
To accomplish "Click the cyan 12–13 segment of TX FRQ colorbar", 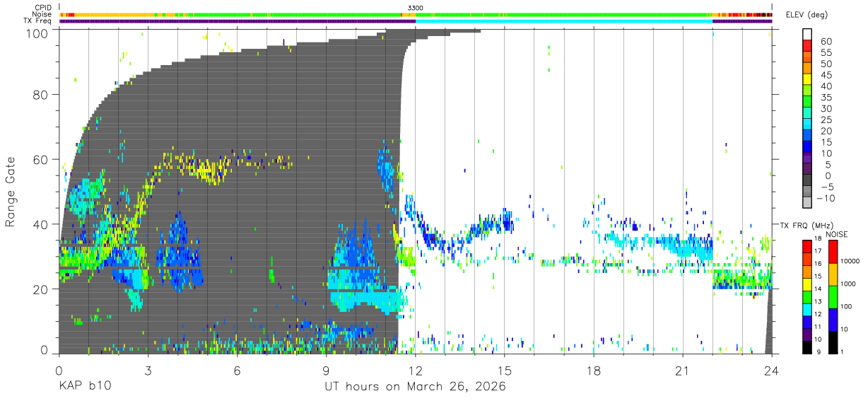I will coord(807,310).
